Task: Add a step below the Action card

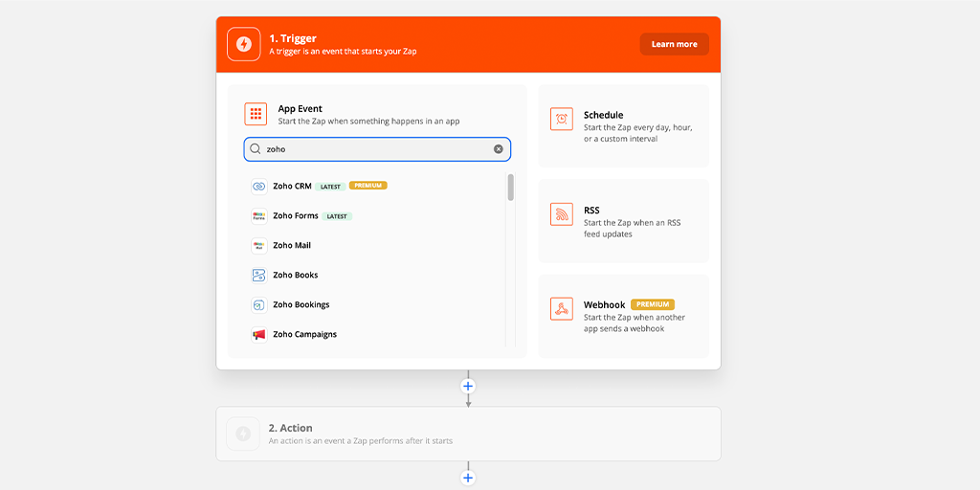Action: (x=468, y=479)
